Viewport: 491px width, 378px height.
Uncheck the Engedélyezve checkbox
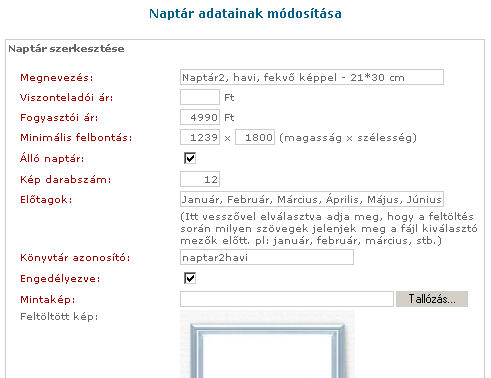click(190, 278)
